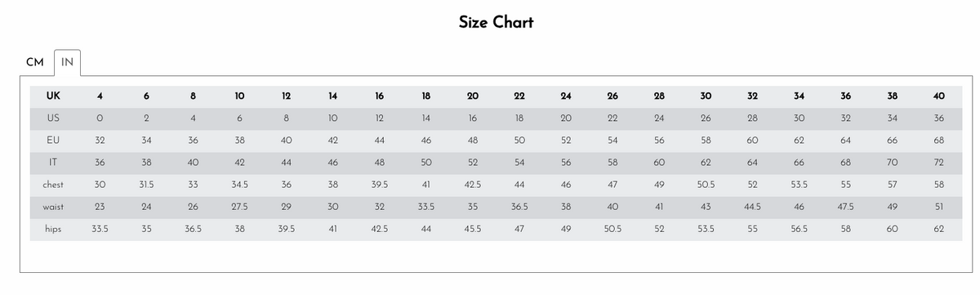Click UK size 4 column header
Viewport: 980px width, 295px height.
100,96
